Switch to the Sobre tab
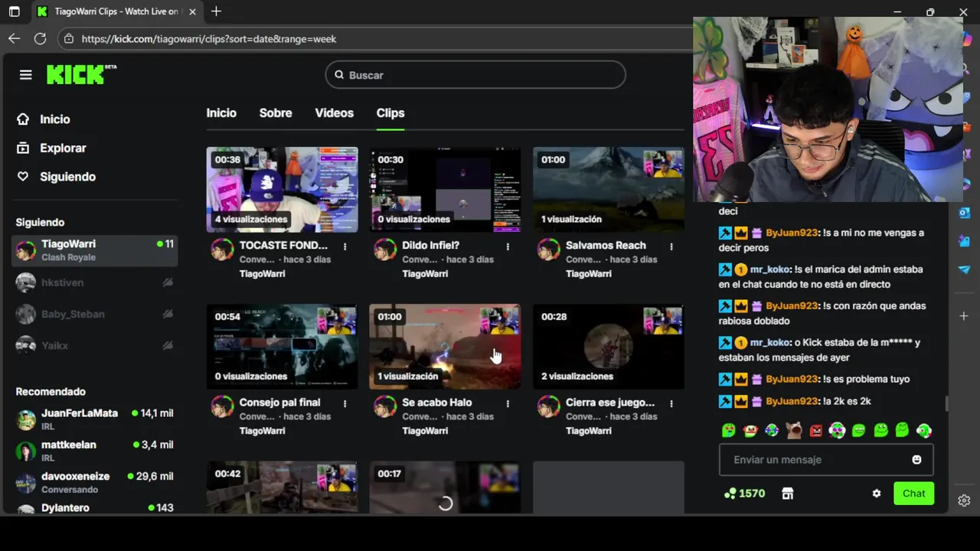980x551 pixels. (x=276, y=113)
